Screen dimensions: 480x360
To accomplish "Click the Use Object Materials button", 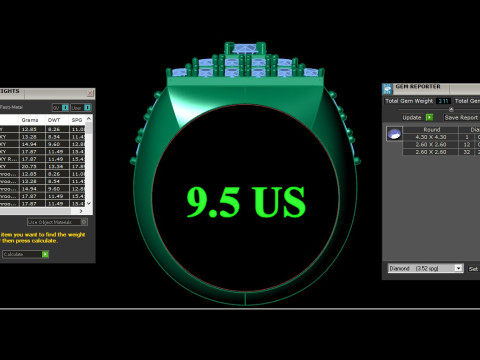I will (x=57, y=222).
